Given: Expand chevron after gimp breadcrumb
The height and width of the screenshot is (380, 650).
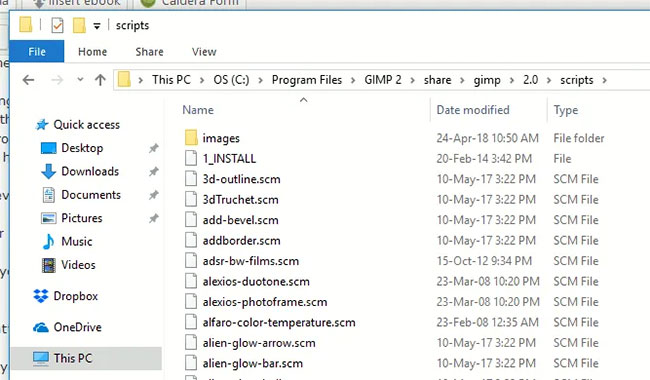Looking at the screenshot, I should [x=512, y=80].
